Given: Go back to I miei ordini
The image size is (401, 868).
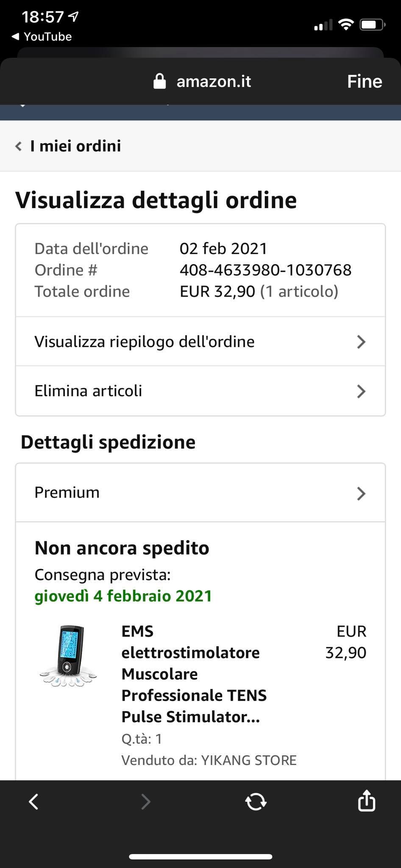Looking at the screenshot, I should tap(69, 146).
